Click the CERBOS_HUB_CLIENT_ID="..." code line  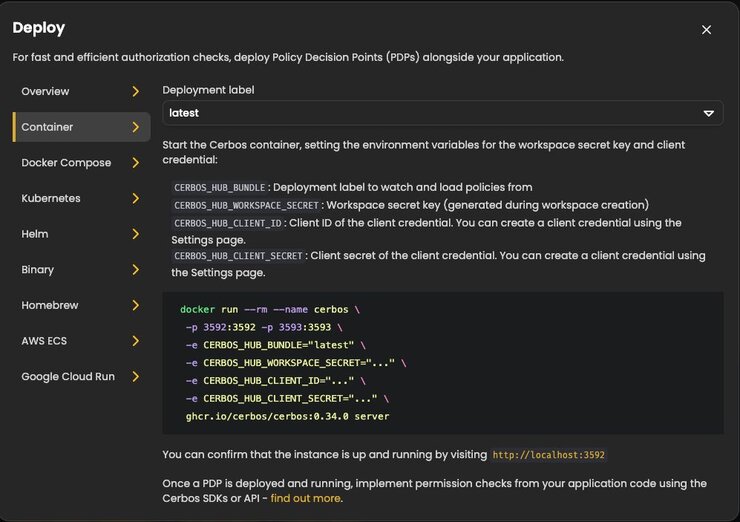[x=276, y=380]
